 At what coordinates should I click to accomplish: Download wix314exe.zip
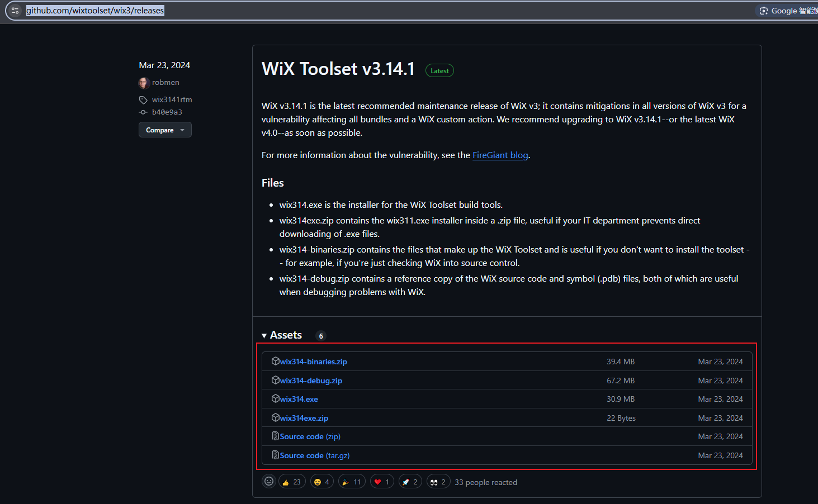click(x=304, y=418)
